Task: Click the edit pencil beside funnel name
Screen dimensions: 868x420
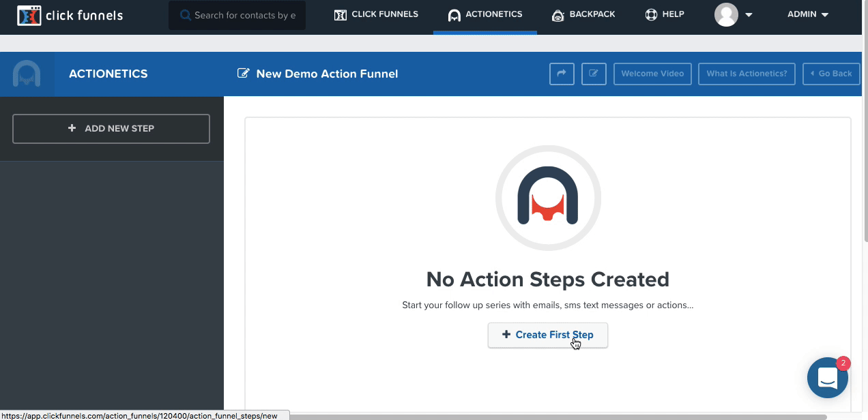Action: pyautogui.click(x=243, y=73)
